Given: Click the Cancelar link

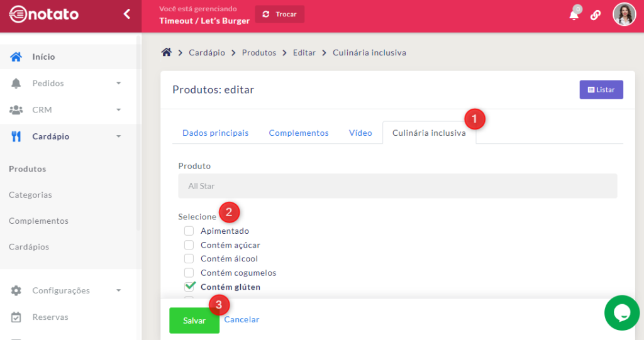Looking at the screenshot, I should (241, 319).
